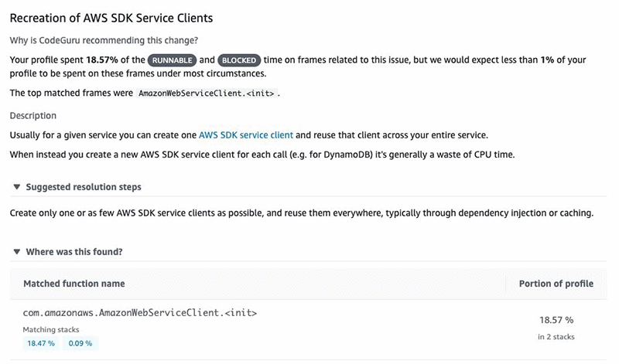Select the 0.09 % matching stack

coord(80,343)
